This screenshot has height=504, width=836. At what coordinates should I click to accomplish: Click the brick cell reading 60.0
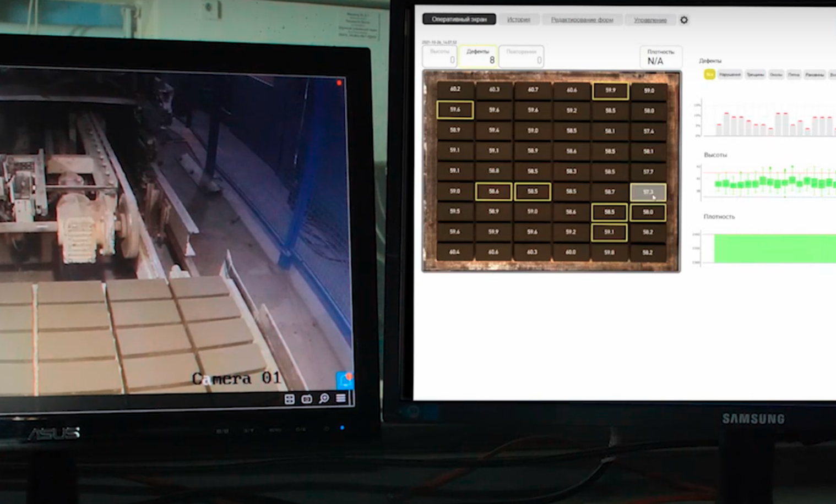(x=571, y=252)
